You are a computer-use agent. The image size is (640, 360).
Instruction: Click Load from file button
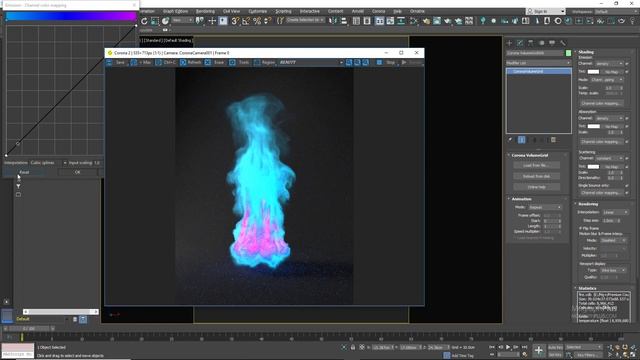click(x=536, y=166)
